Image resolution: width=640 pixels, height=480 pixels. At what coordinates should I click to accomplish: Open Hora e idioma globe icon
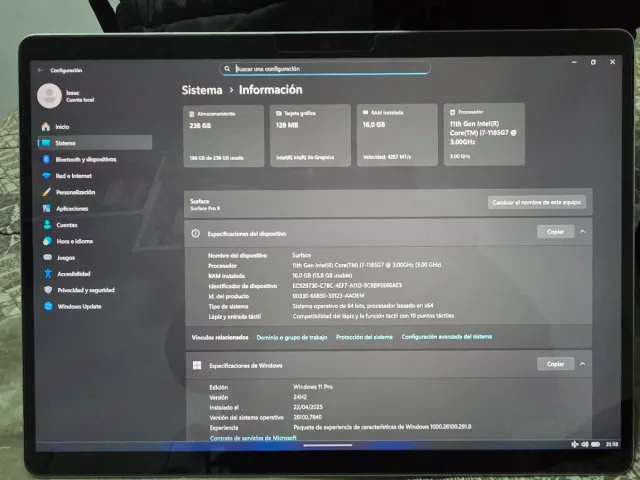(x=47, y=241)
